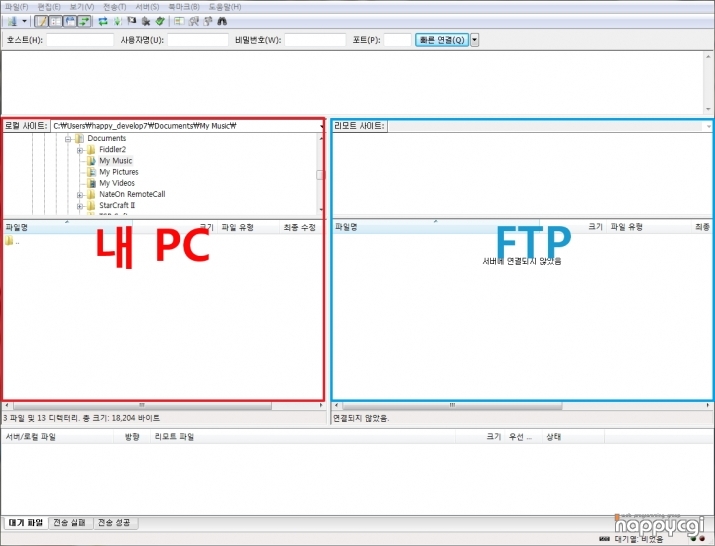715x546 pixels.
Task: Click the local file list horizontal scrollbar
Action: point(142,405)
